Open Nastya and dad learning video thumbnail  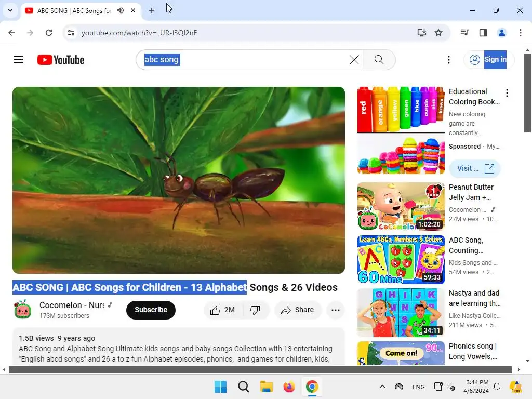(401, 312)
